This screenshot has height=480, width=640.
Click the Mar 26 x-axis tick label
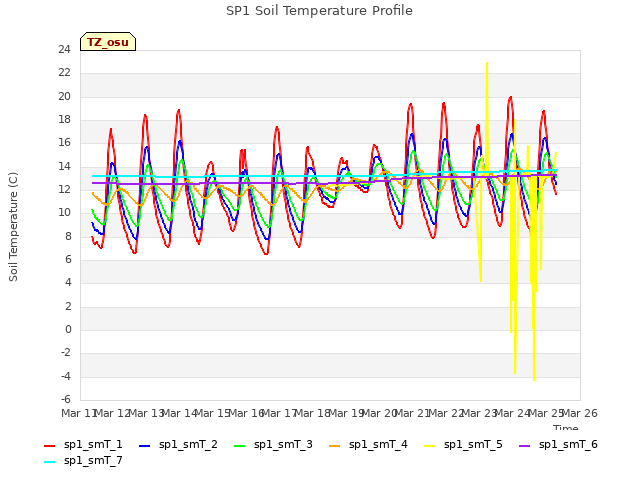coord(580,413)
